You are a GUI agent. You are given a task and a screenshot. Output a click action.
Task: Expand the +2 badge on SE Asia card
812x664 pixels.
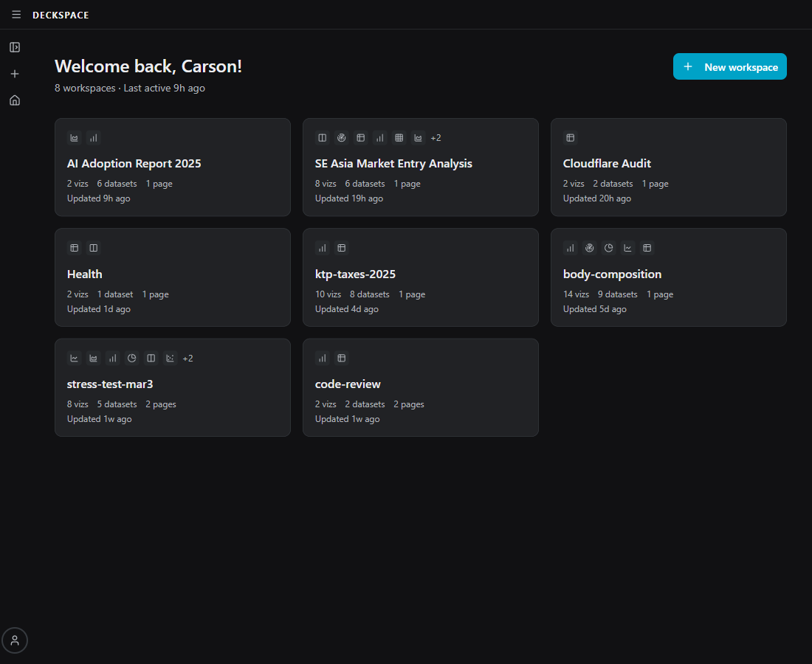[436, 137]
